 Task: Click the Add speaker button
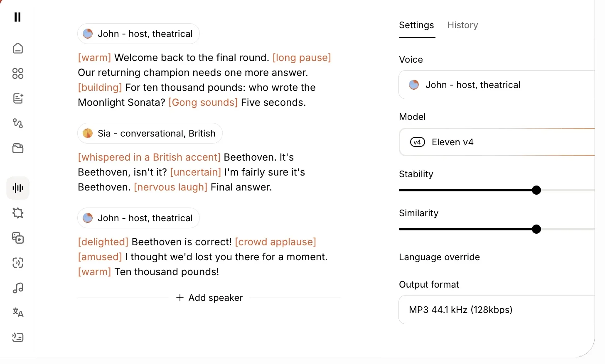click(209, 298)
